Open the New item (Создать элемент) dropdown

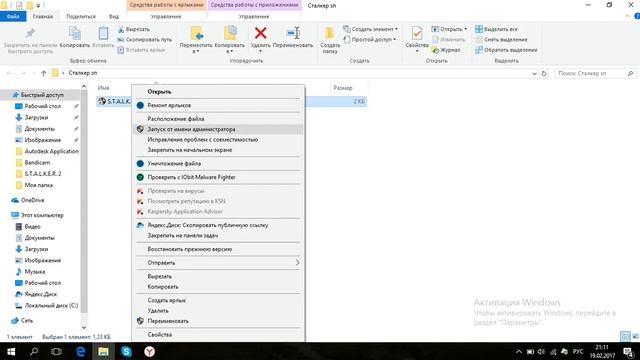point(370,29)
